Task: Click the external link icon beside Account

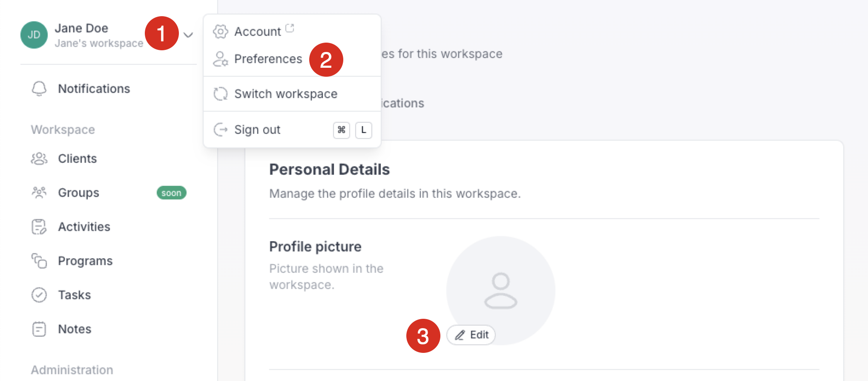Action: (x=290, y=28)
